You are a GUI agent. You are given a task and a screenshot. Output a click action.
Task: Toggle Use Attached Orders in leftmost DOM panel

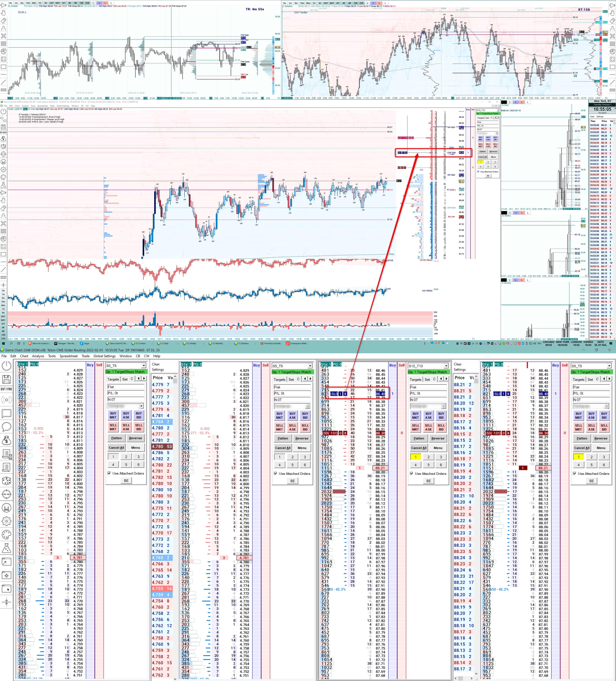coord(109,473)
